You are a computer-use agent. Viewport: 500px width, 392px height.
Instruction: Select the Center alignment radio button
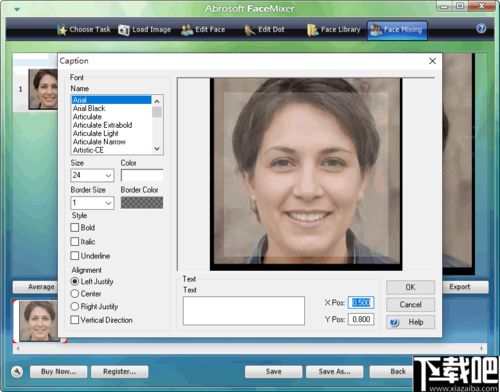(x=75, y=294)
